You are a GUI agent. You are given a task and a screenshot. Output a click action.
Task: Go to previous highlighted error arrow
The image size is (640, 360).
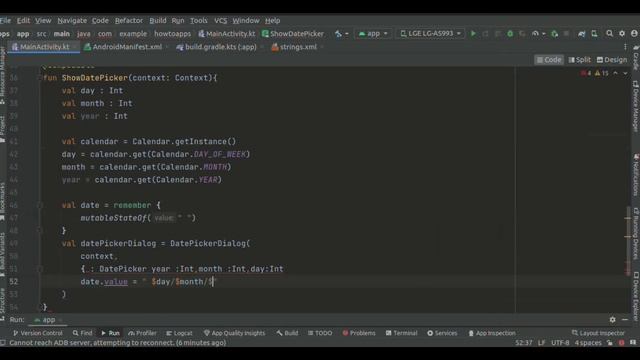(616, 73)
